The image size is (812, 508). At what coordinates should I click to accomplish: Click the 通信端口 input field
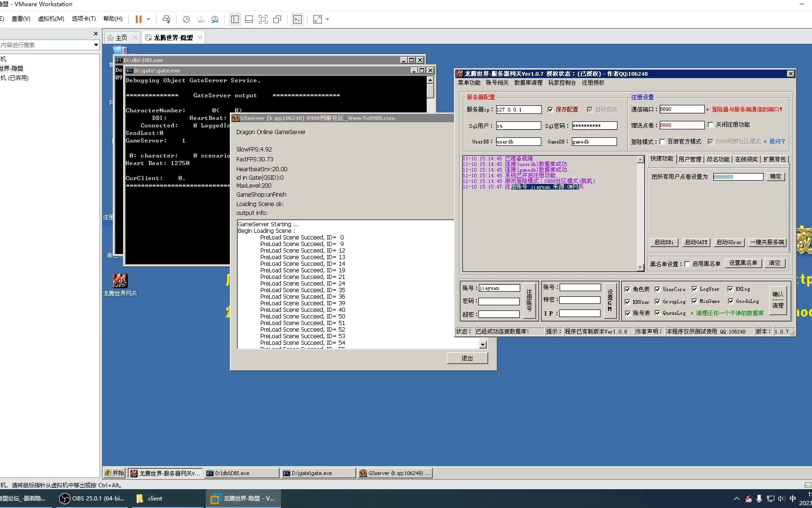pos(682,109)
